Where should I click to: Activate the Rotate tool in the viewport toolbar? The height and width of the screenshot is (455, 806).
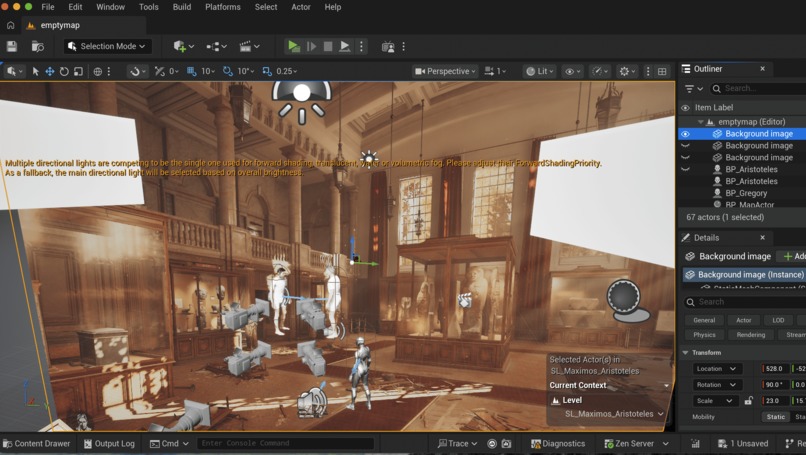point(64,71)
